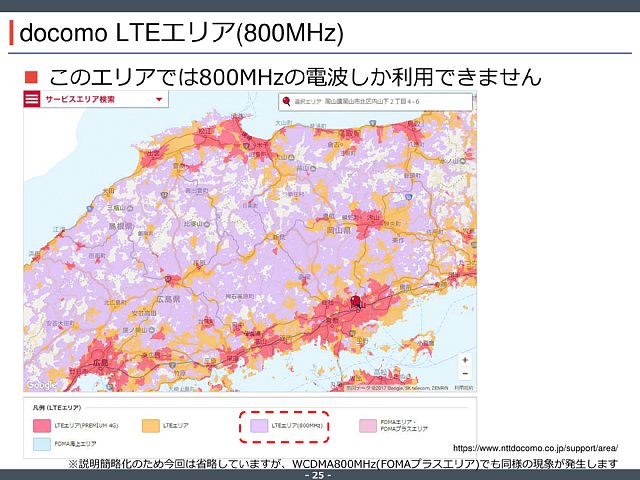Click the FOMA海上エリア legend text

(x=76, y=444)
